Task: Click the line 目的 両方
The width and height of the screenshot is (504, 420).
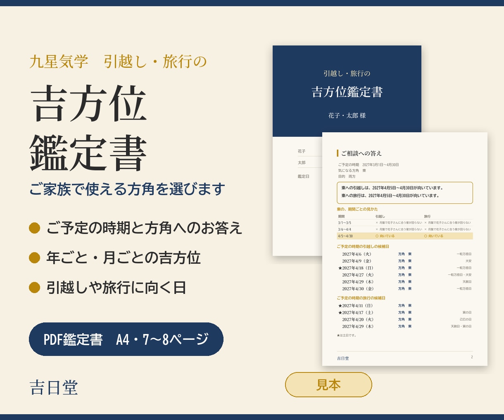Action: point(347,177)
